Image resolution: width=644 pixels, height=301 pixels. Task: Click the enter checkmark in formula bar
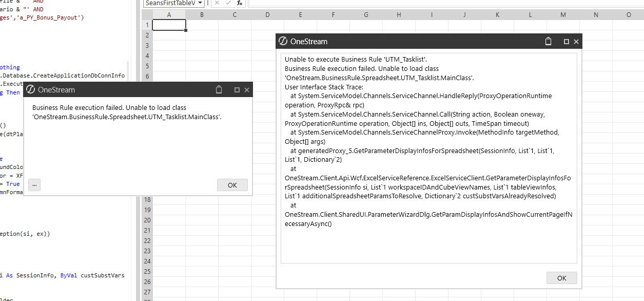[x=228, y=3]
